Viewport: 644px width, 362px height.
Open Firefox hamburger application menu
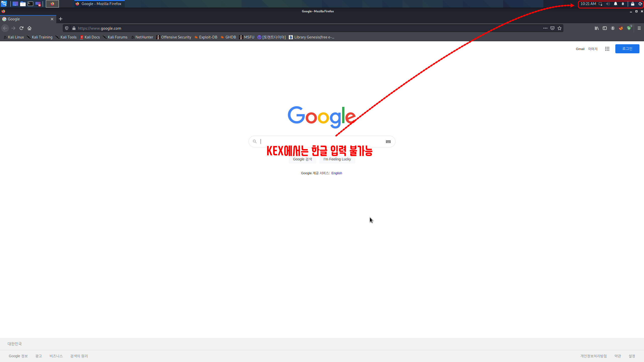click(639, 28)
